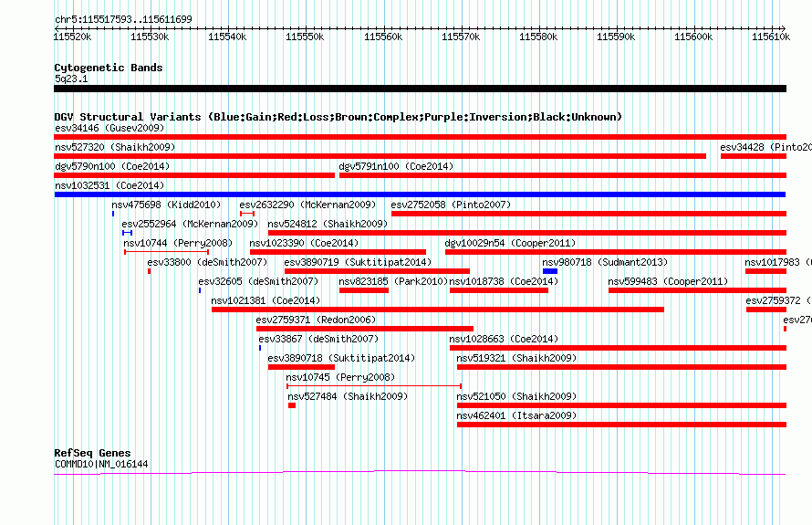Click the blue nsv980718 gain bar
Screen dimensions: 812x525
coord(550,271)
